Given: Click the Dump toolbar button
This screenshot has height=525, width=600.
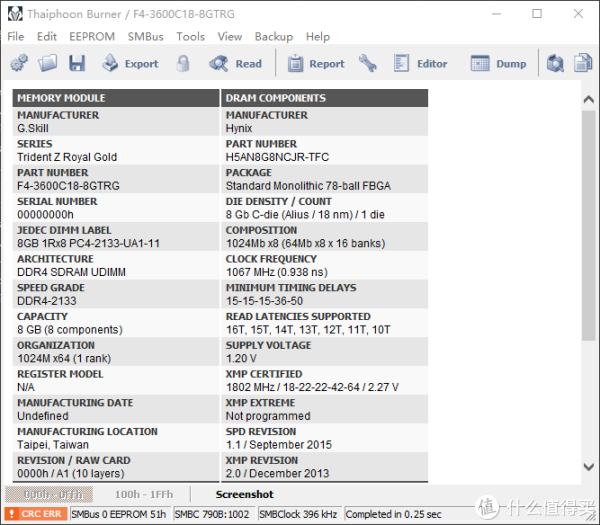Looking at the screenshot, I should pyautogui.click(x=498, y=64).
